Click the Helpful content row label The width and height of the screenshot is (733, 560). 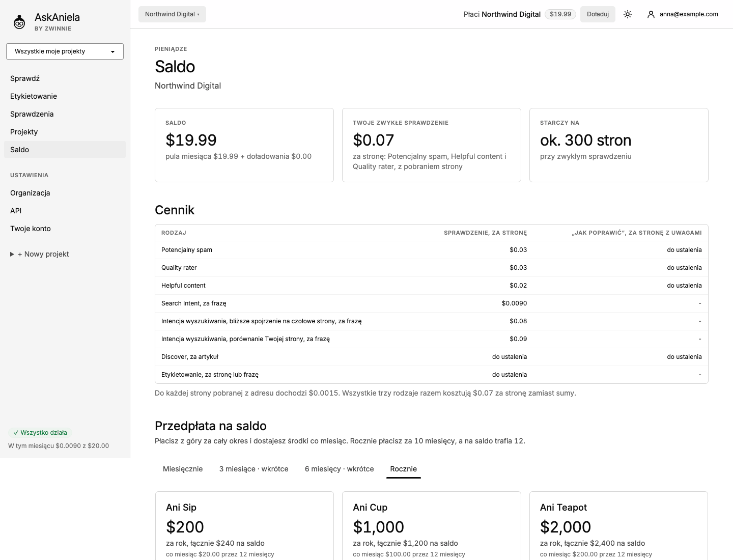coord(183,286)
